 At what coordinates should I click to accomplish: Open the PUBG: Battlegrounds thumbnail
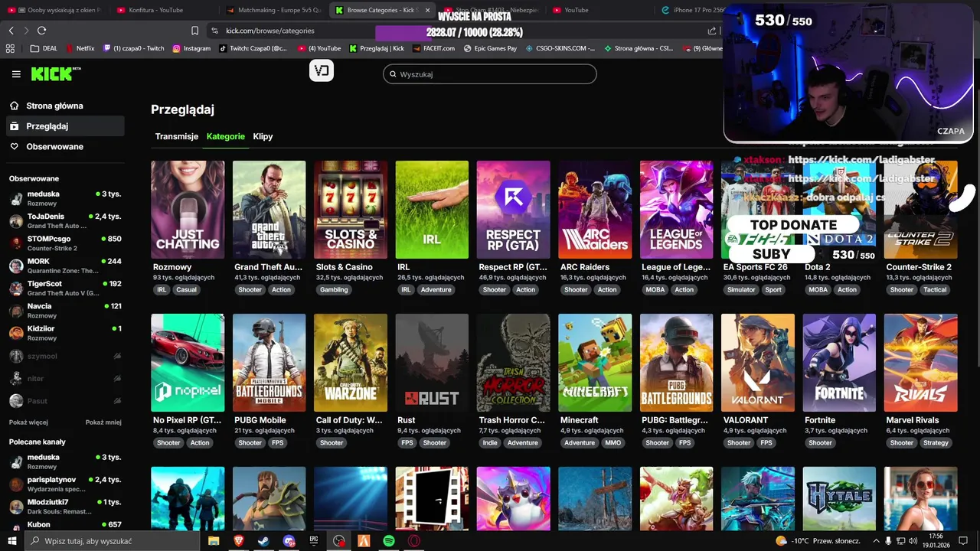click(x=676, y=363)
